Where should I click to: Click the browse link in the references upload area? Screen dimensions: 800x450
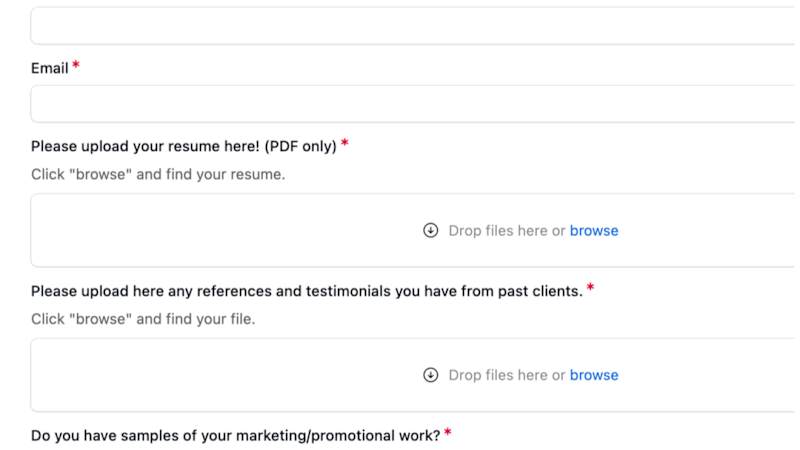594,375
